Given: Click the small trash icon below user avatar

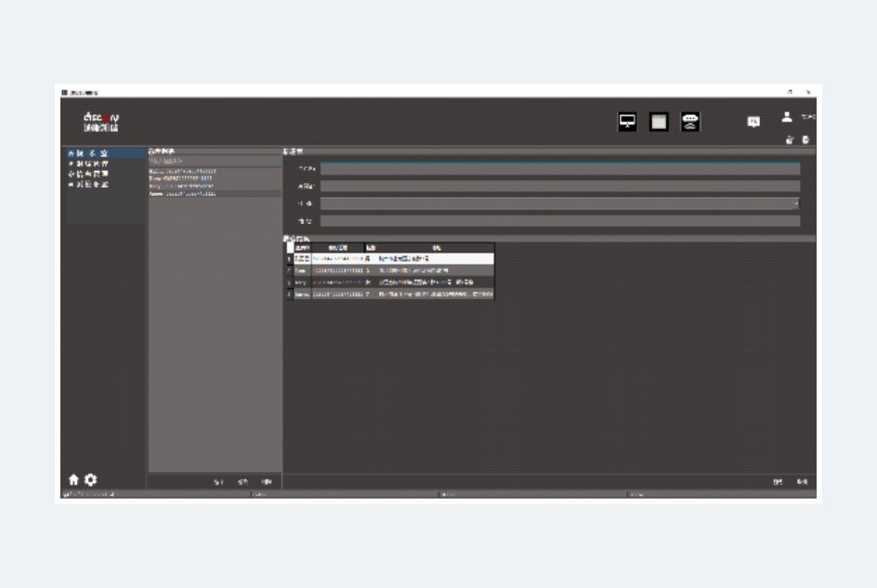Looking at the screenshot, I should click(790, 139).
